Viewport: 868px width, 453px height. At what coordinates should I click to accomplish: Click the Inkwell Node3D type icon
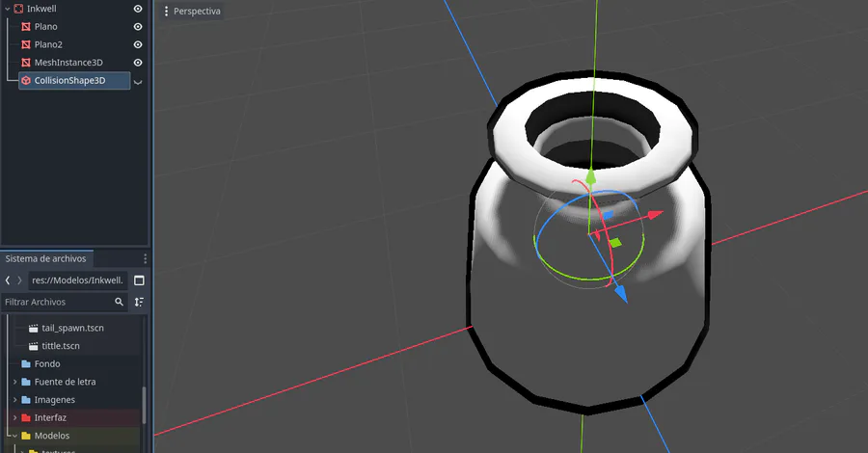(x=18, y=9)
